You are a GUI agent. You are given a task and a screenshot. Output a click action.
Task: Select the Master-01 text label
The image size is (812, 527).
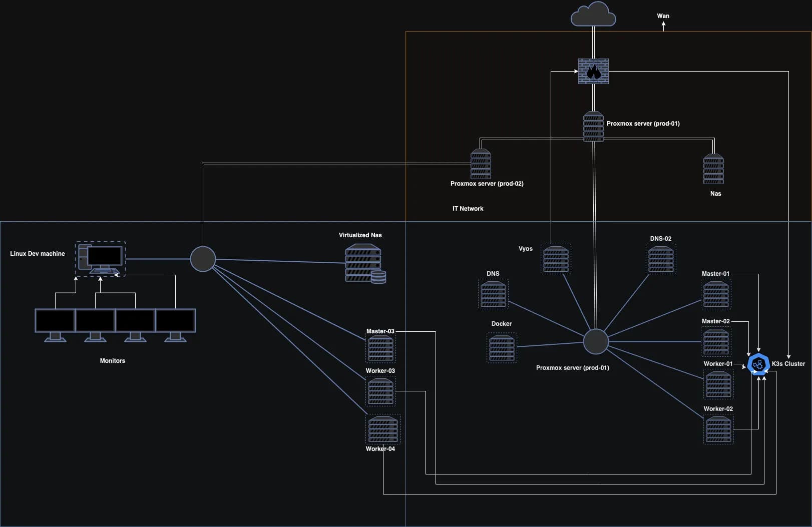(x=715, y=274)
